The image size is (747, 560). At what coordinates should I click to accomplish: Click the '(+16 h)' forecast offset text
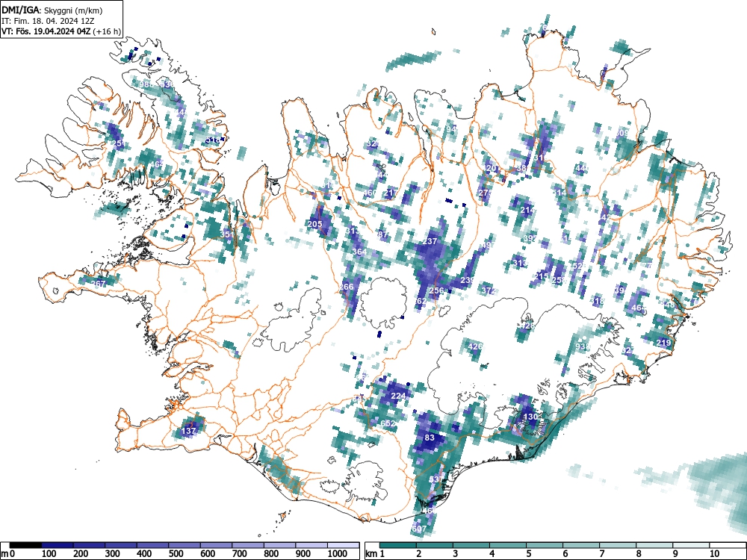[x=108, y=31]
